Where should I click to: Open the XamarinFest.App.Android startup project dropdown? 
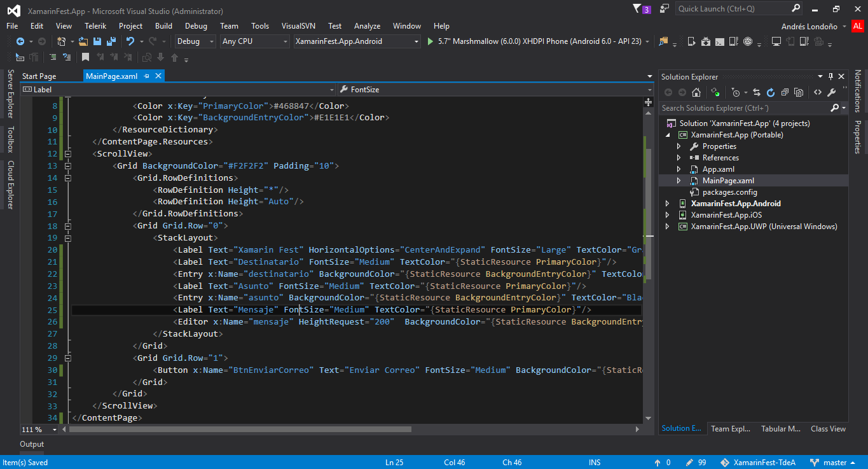tap(357, 41)
